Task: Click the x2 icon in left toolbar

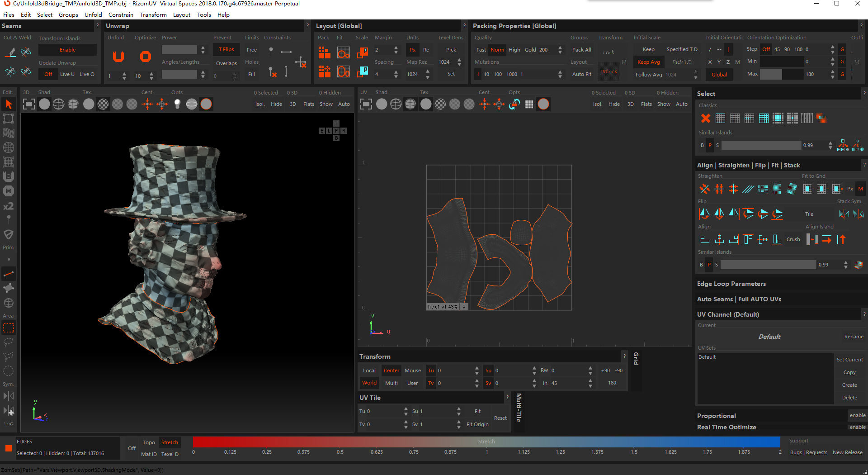Action: (x=9, y=206)
